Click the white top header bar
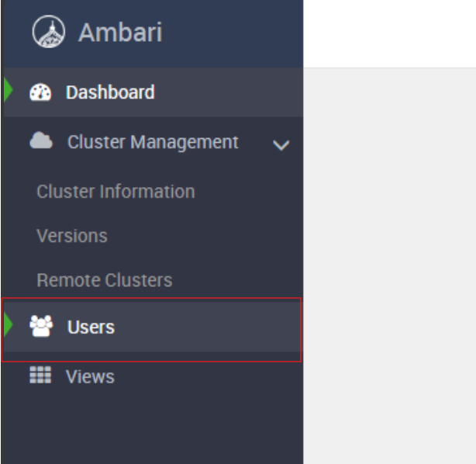This screenshot has height=464, width=476. click(389, 33)
